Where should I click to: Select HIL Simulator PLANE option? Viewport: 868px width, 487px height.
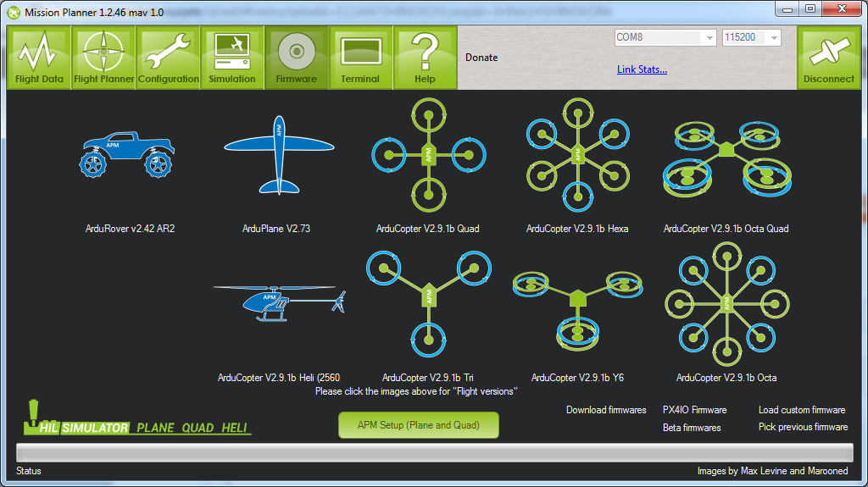(x=156, y=428)
